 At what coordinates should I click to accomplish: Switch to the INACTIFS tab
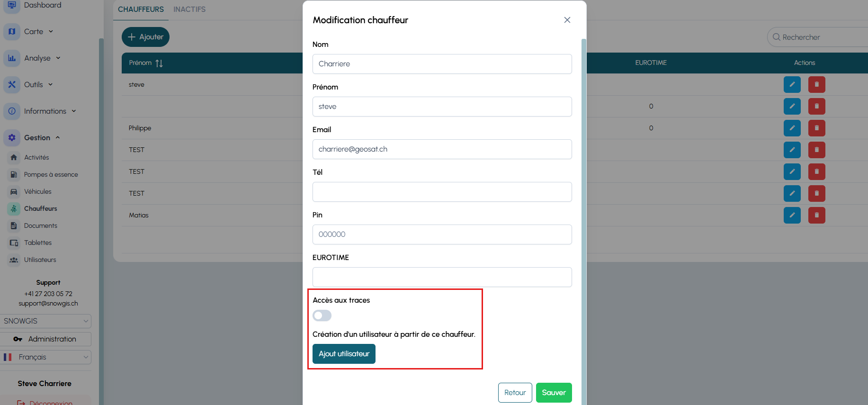coord(189,9)
